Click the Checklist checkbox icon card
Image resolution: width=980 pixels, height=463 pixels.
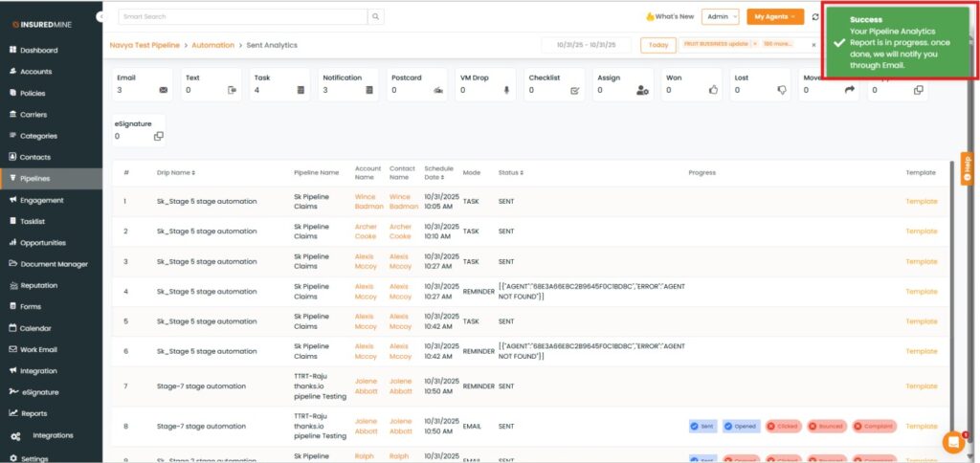(x=575, y=90)
